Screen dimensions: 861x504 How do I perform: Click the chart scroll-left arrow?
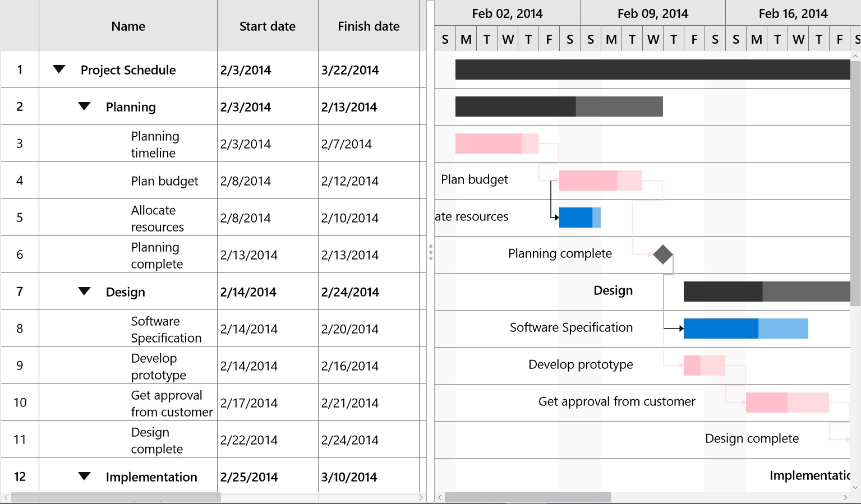coord(440,497)
